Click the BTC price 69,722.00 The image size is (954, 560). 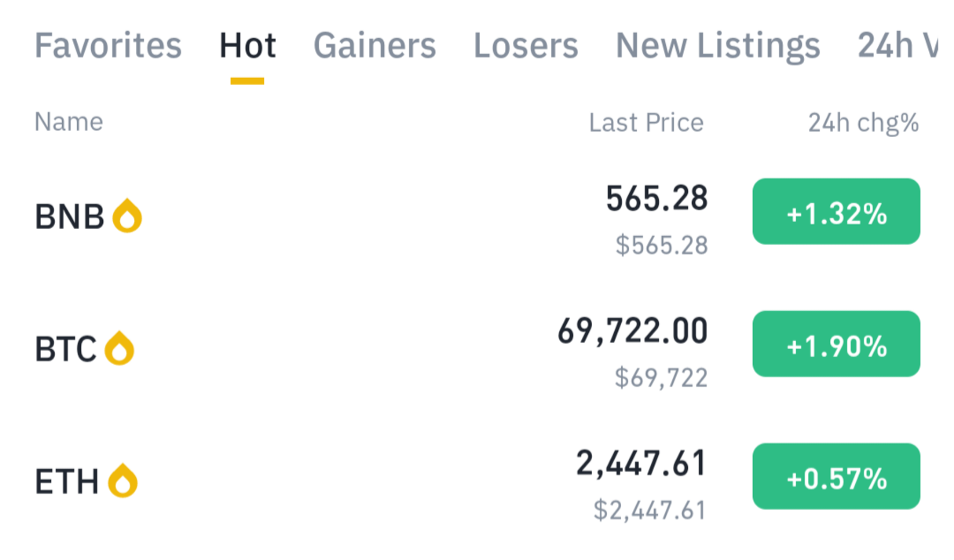(x=632, y=332)
